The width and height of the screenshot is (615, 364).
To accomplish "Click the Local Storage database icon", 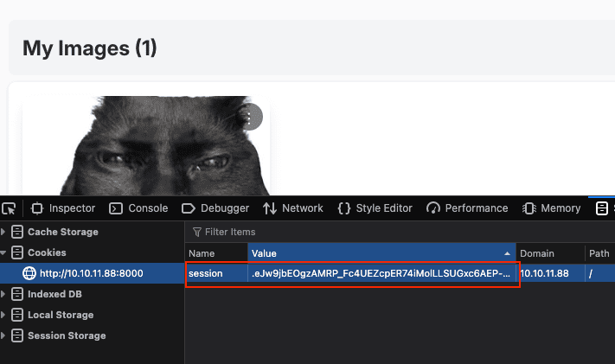I will (x=17, y=315).
